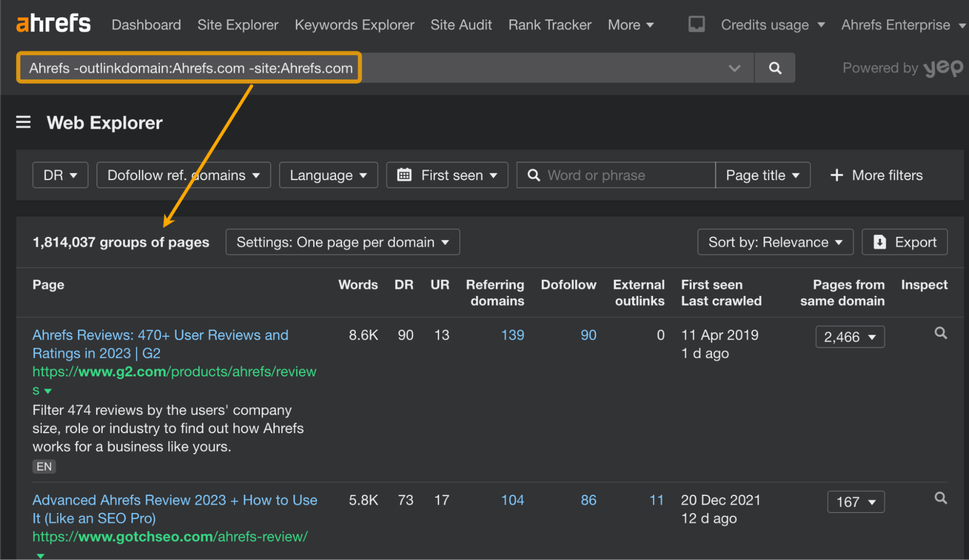The height and width of the screenshot is (560, 969).
Task: Expand the Settings page grouping dropdown
Action: pos(344,241)
